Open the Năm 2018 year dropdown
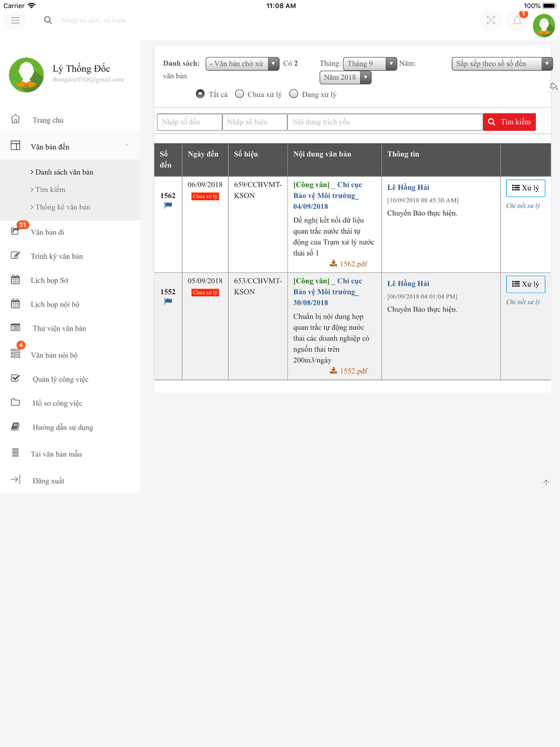Viewport: 560px width, 747px height. point(345,77)
